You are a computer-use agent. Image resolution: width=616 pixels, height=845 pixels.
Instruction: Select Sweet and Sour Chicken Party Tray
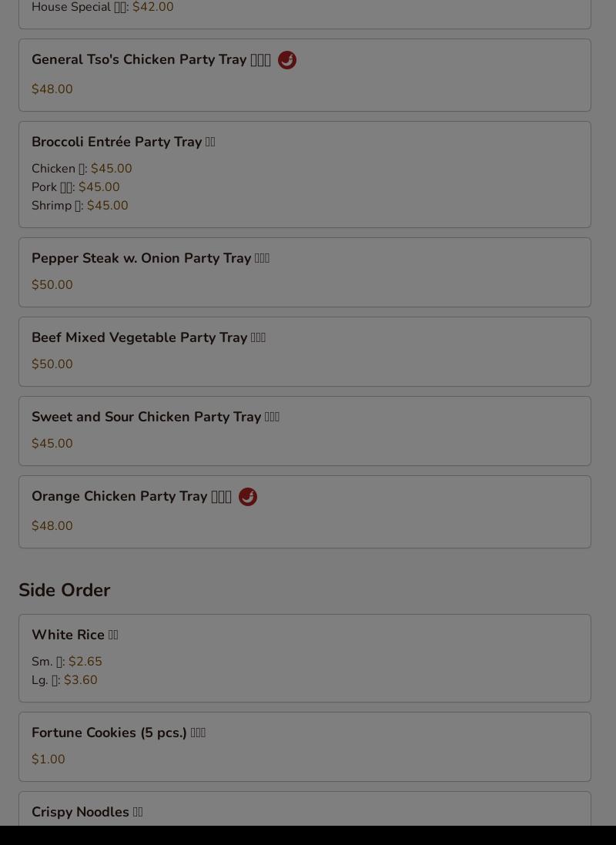304,431
